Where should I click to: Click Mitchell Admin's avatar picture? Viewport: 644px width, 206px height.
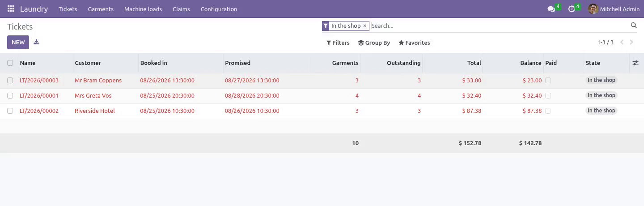click(x=593, y=9)
